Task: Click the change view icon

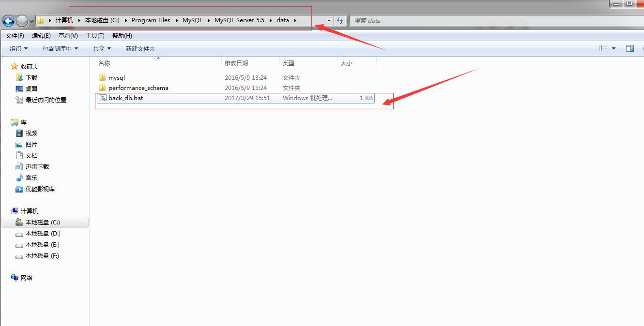Action: coord(603,48)
